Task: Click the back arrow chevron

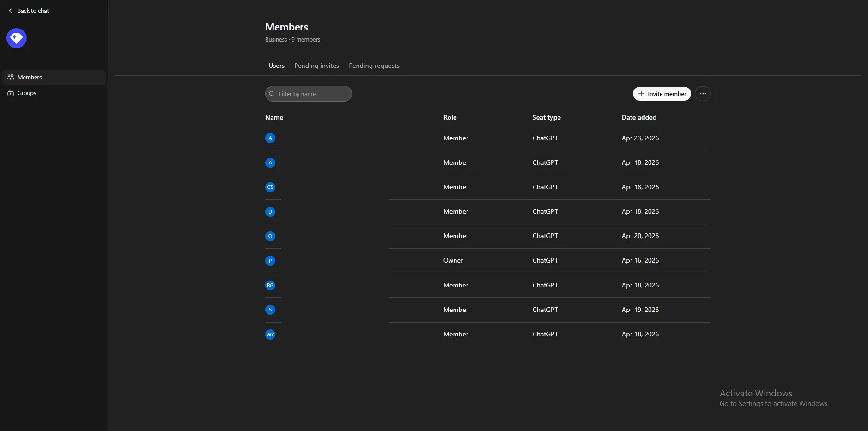Action: point(10,11)
